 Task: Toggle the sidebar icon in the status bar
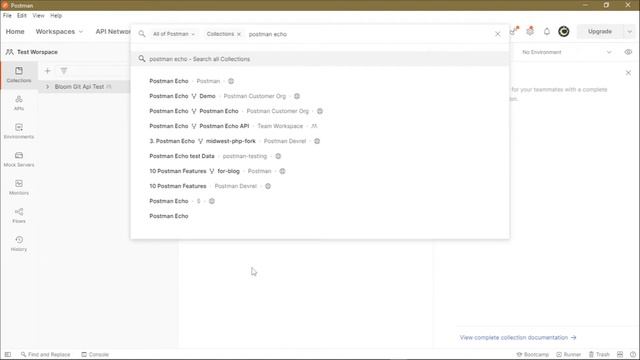[8, 354]
